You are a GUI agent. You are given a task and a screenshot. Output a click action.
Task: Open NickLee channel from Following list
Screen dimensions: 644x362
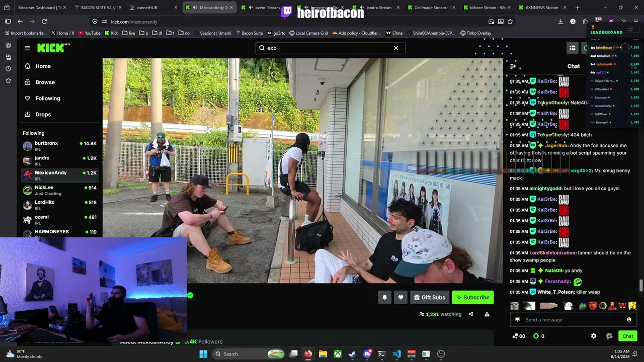60,190
